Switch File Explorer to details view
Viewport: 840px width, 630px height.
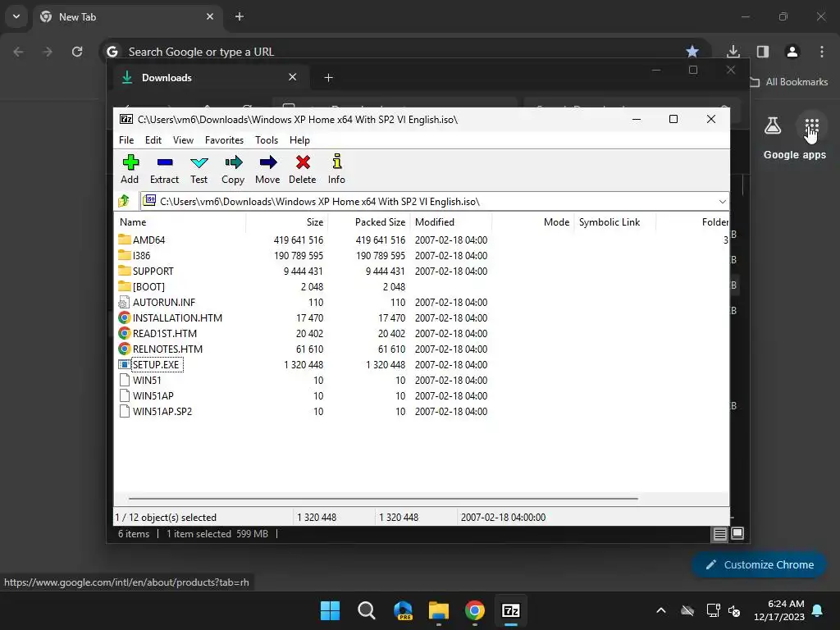point(719,533)
